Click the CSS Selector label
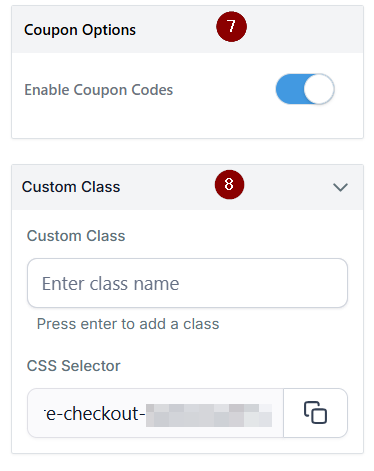 tap(74, 366)
